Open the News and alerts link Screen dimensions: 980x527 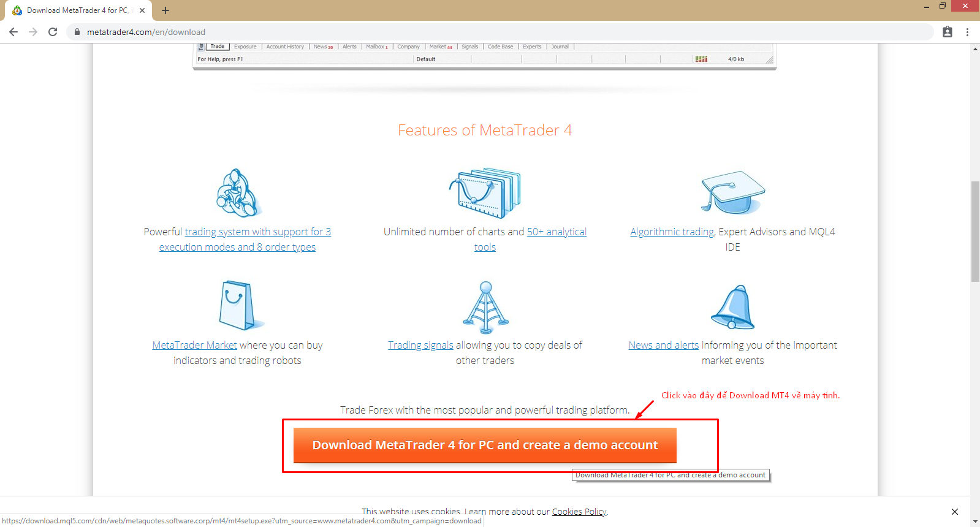click(663, 346)
